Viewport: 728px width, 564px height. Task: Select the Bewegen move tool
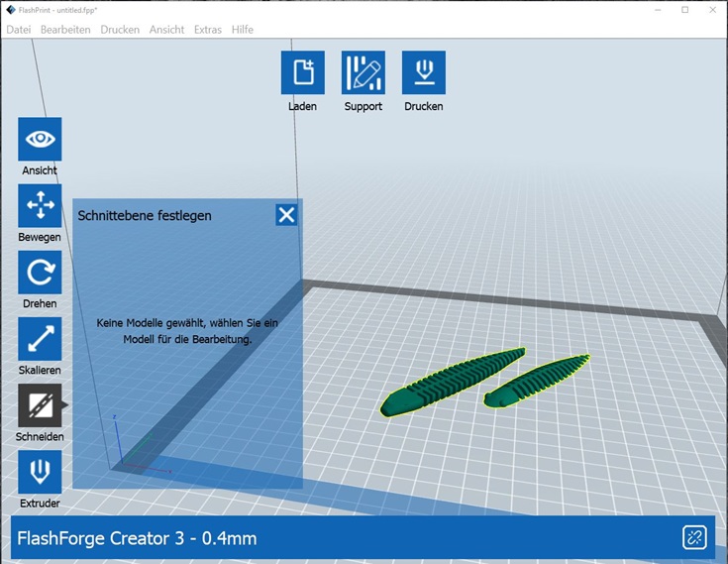point(40,205)
